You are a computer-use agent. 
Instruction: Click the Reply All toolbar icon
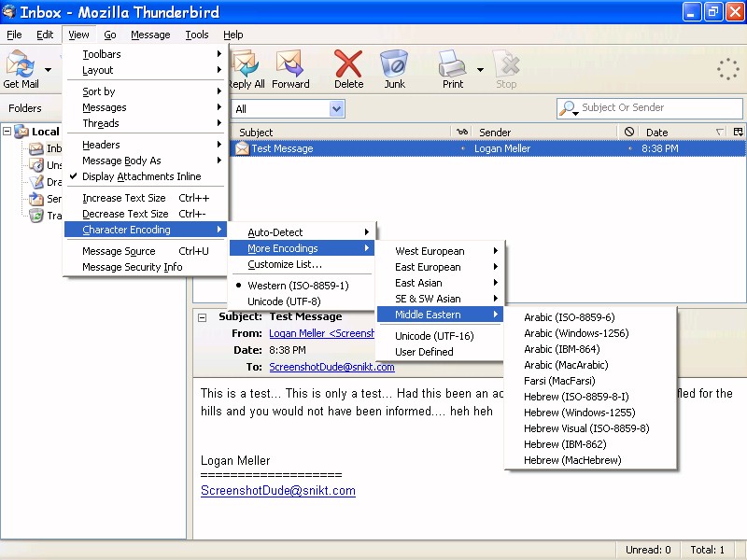pos(246,64)
